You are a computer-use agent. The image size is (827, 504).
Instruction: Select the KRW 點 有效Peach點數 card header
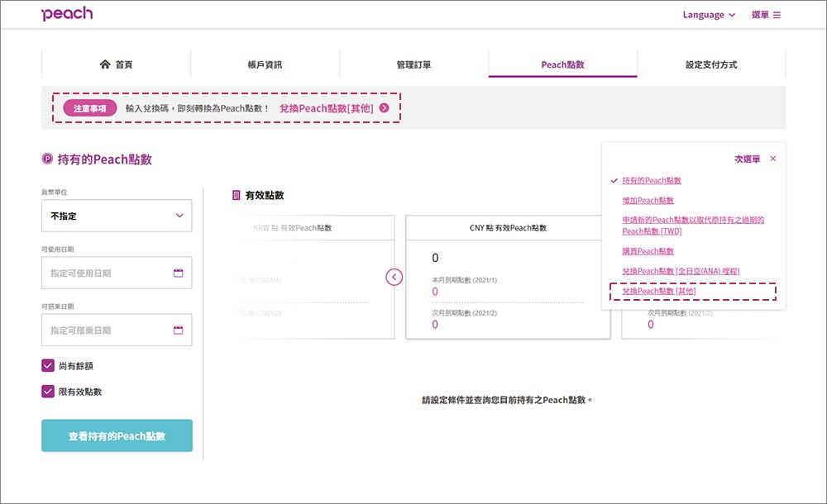pos(292,228)
